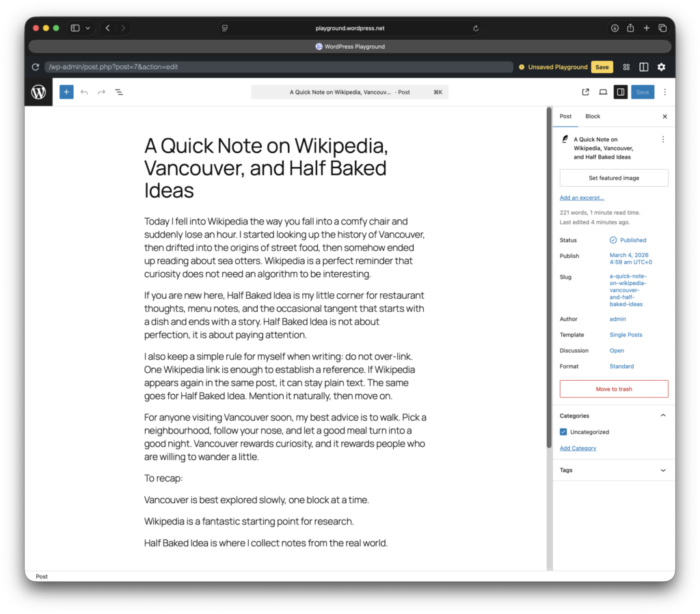Uncheck the Uncategorized category checkbox

point(563,432)
